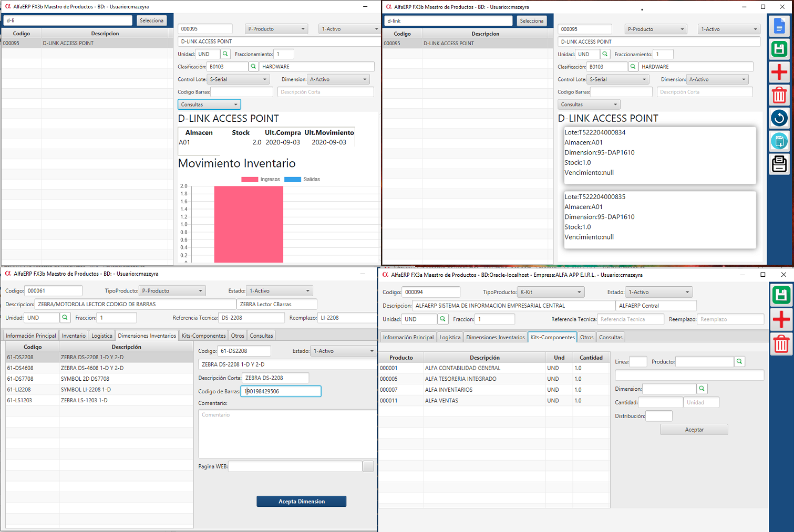
Task: Click search icon beside Producto field
Action: (739, 361)
